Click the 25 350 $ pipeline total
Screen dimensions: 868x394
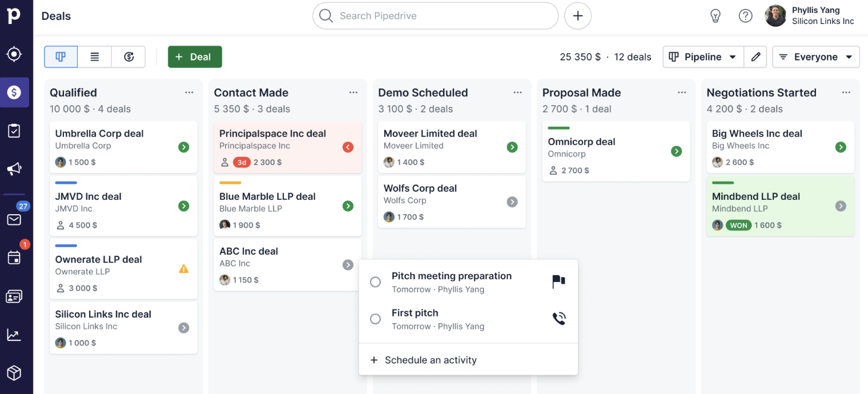click(580, 57)
